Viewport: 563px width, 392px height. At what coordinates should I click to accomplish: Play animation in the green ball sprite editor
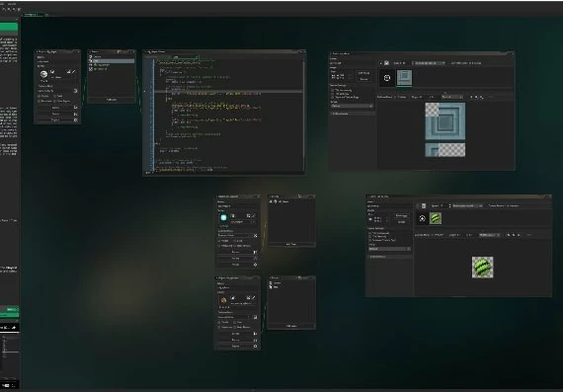418,206
